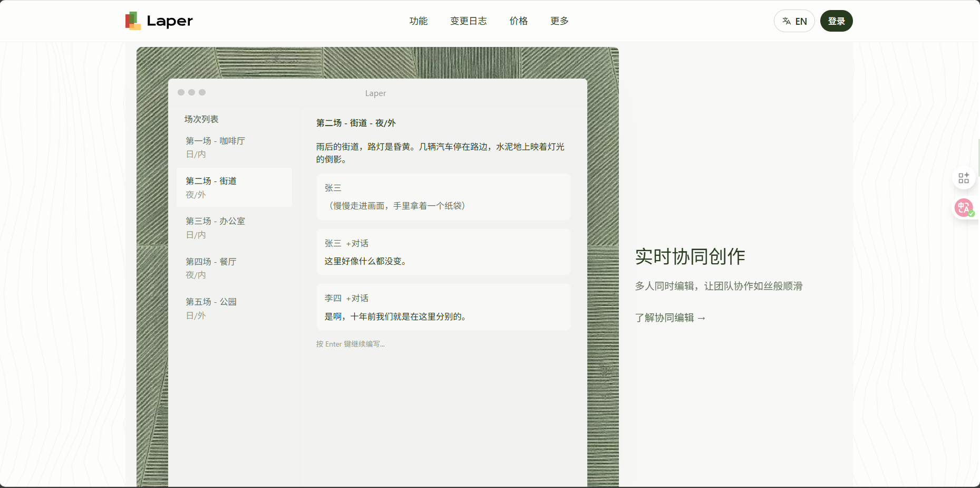Follow the 了解协同编辑 link
The height and width of the screenshot is (488, 980).
[x=670, y=318]
